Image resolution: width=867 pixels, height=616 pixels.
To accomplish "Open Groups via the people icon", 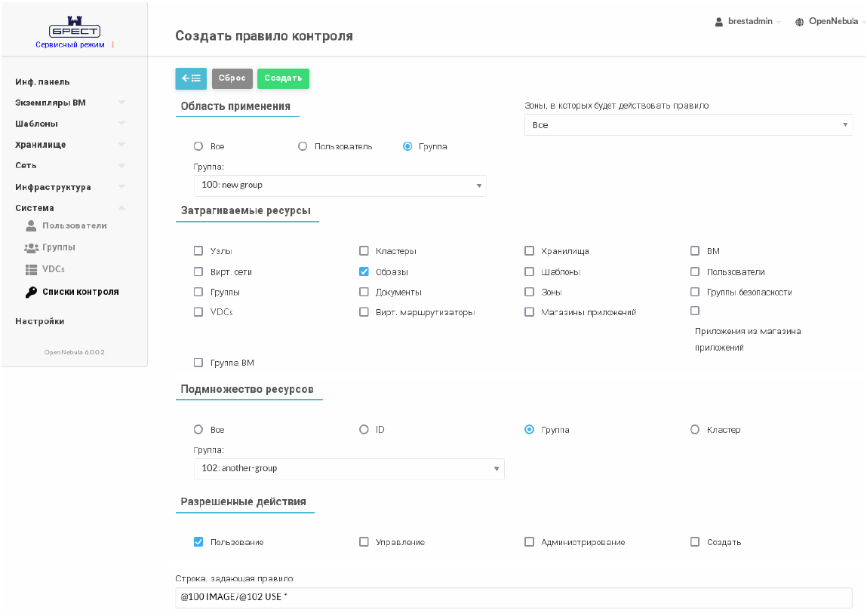I will click(31, 247).
